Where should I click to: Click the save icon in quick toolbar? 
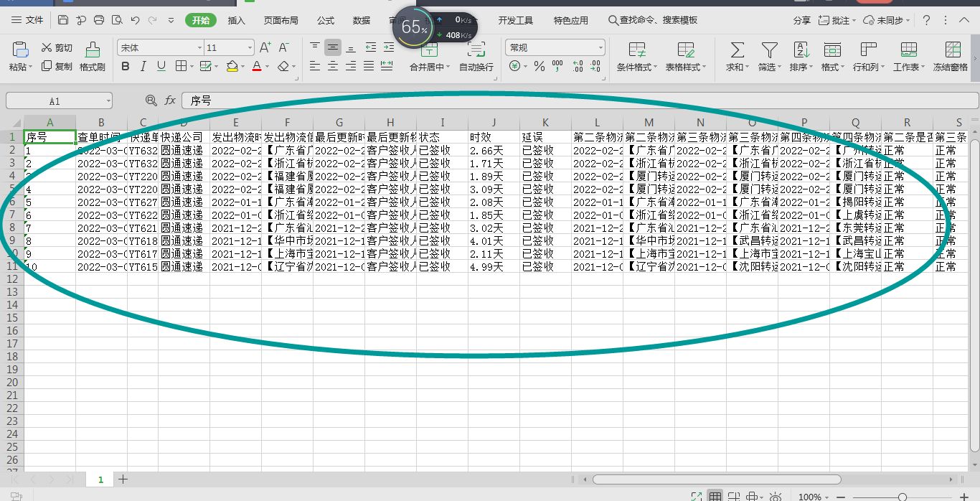point(63,20)
